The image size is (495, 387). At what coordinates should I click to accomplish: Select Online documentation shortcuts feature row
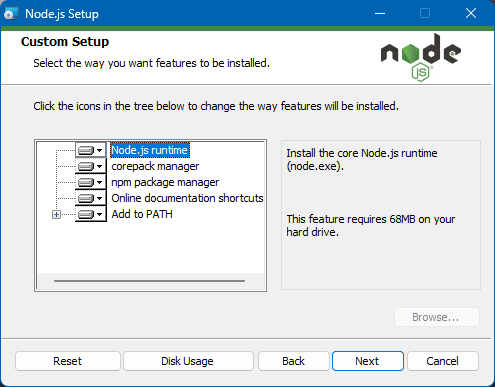pos(187,198)
